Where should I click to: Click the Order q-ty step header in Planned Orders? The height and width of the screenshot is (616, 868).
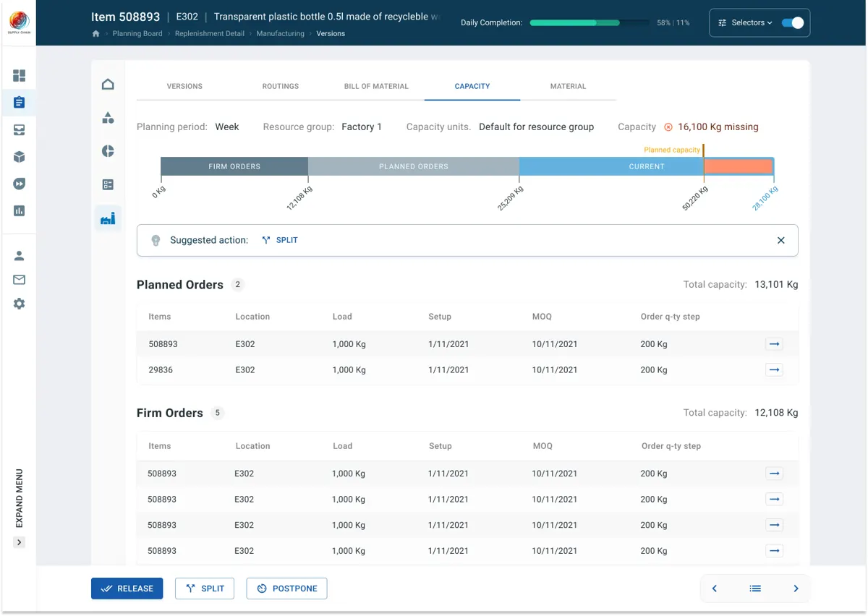[670, 317]
